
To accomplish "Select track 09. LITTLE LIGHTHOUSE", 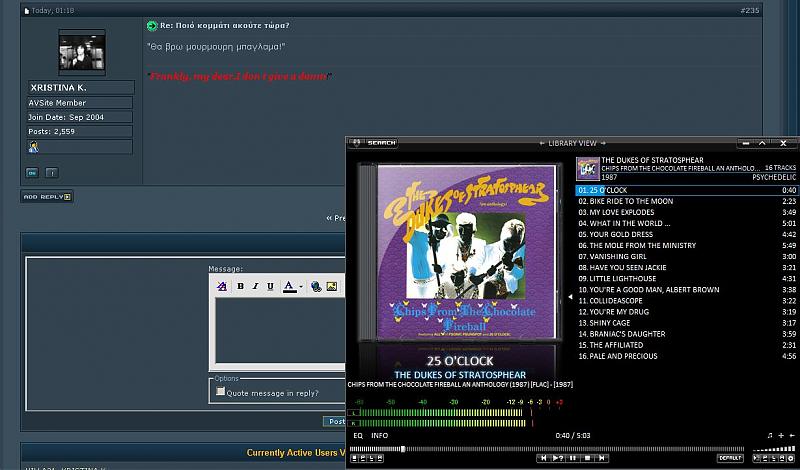I will click(x=687, y=279).
